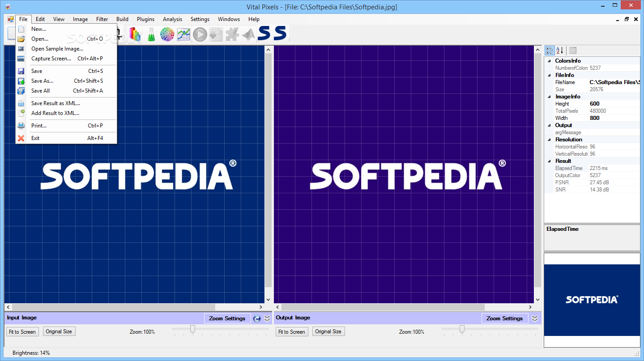644x361 pixels.
Task: Click the green lab flask toolbar icon
Action: click(x=151, y=34)
